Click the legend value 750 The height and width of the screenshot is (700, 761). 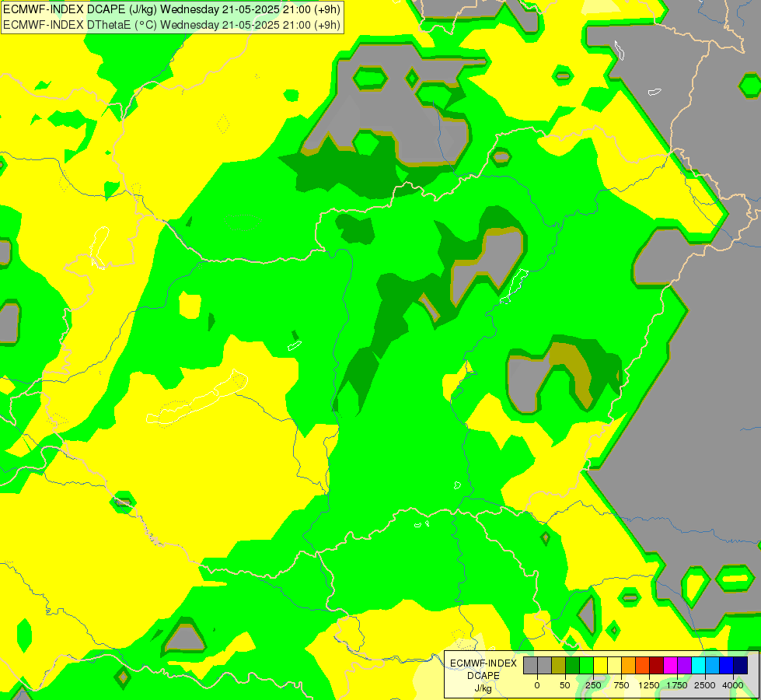[x=621, y=685]
